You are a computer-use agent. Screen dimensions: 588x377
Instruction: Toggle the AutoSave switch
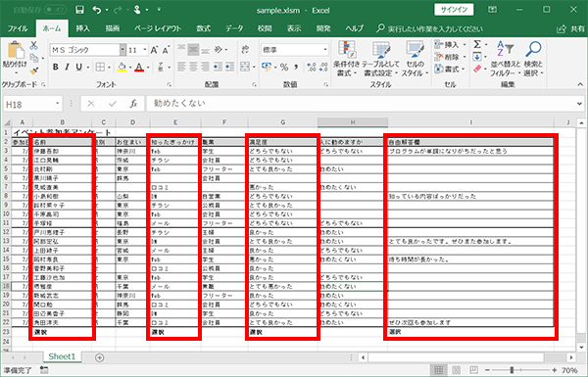(55, 10)
